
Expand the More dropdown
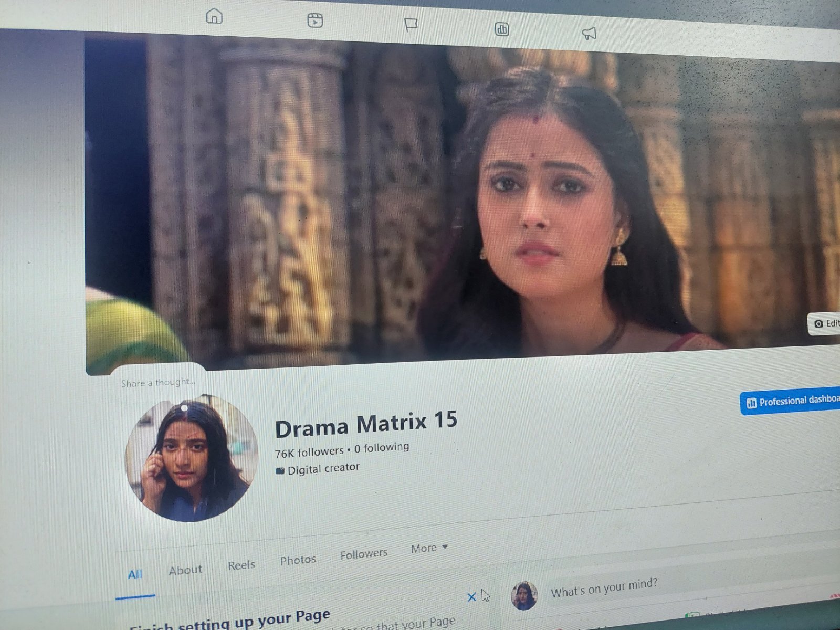(429, 548)
